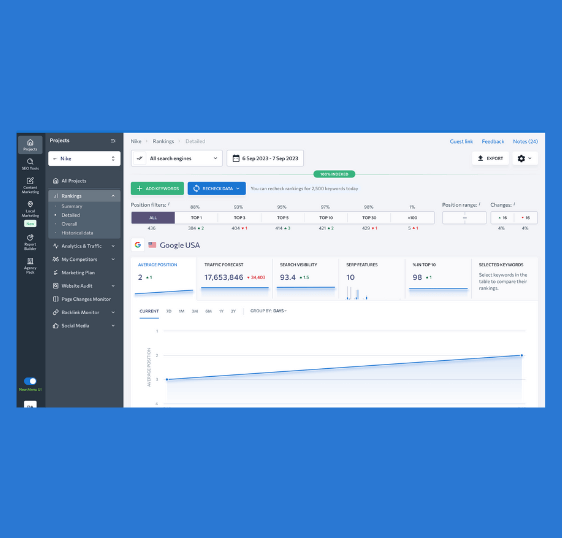Open the Nike project selector dropdown
The height and width of the screenshot is (538, 562).
pyautogui.click(x=84, y=158)
